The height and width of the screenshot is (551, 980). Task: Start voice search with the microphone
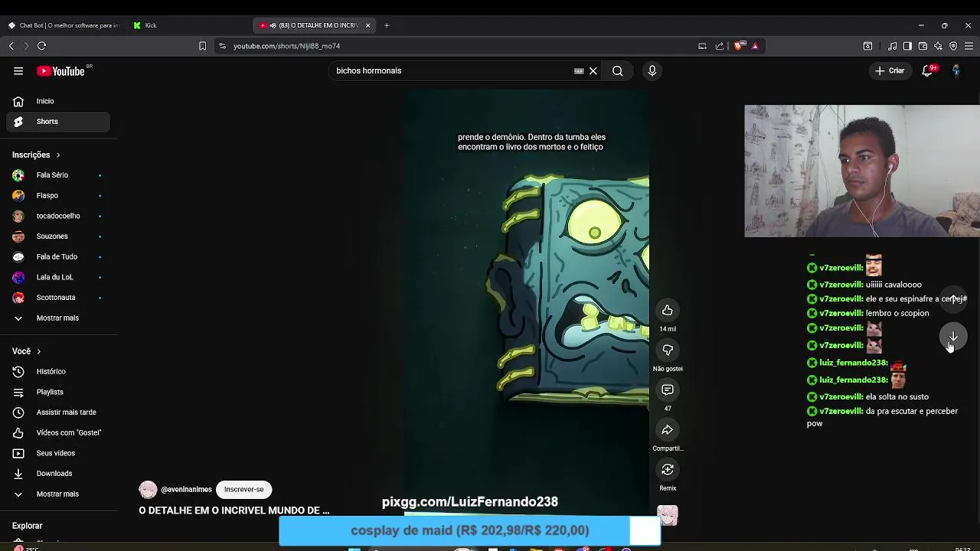pyautogui.click(x=652, y=71)
